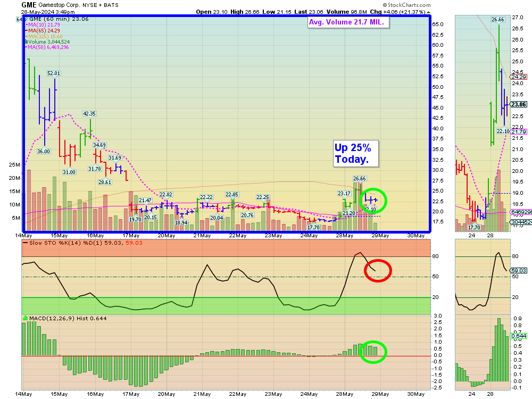Select the 21.47 price label
The width and height of the screenshot is (532, 399).
[x=145, y=201]
